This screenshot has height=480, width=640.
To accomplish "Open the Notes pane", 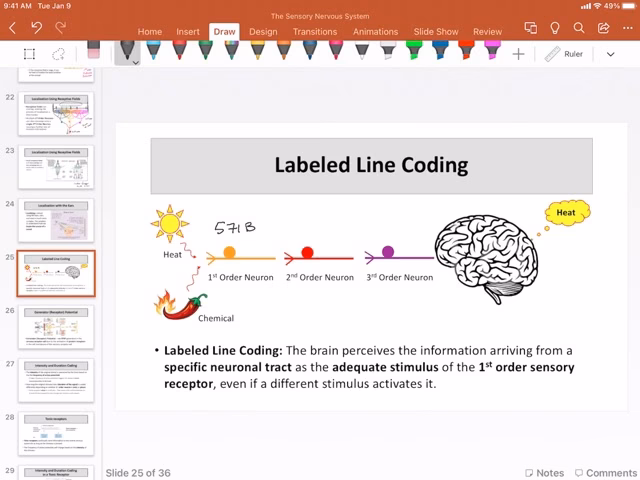I will coord(544,473).
